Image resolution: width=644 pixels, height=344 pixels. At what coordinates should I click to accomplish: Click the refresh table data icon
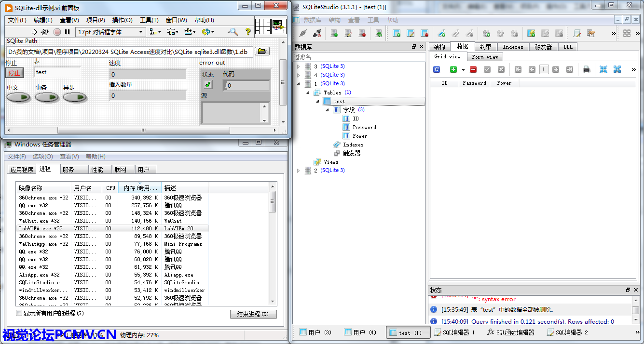(x=437, y=69)
